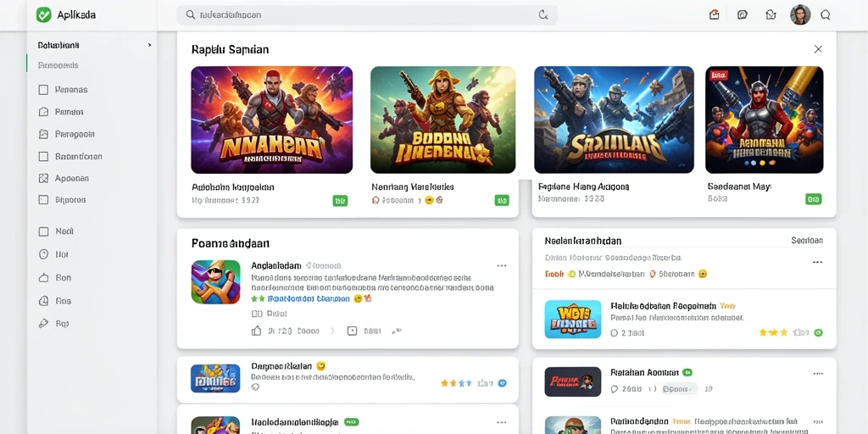Select the Bon sidebar entry label
This screenshot has width=868, height=434.
(x=64, y=278)
